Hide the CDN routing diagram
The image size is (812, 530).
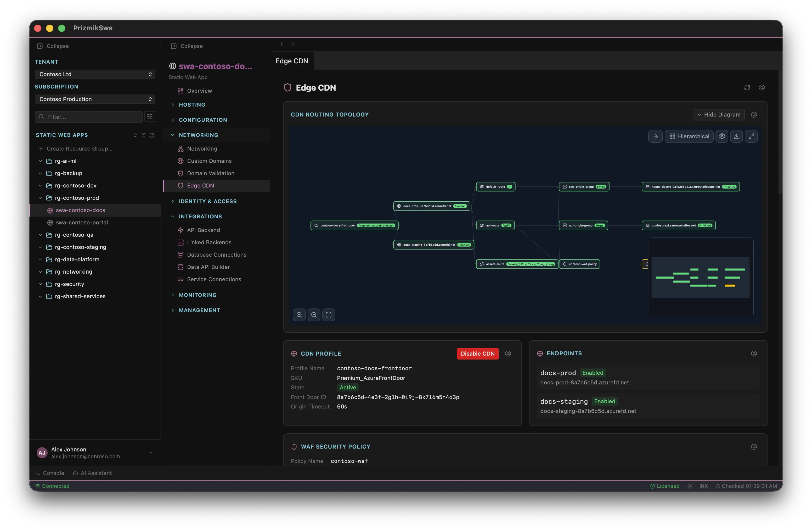(x=719, y=115)
